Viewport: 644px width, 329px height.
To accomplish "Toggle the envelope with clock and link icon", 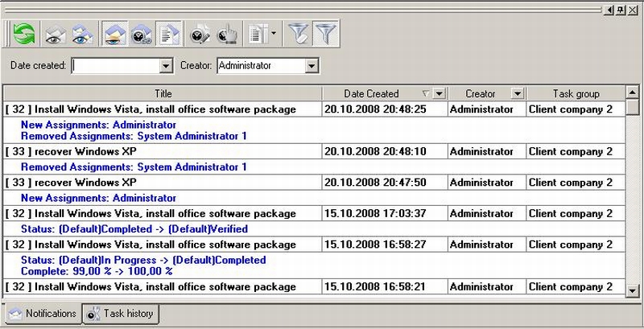I will 142,34.
